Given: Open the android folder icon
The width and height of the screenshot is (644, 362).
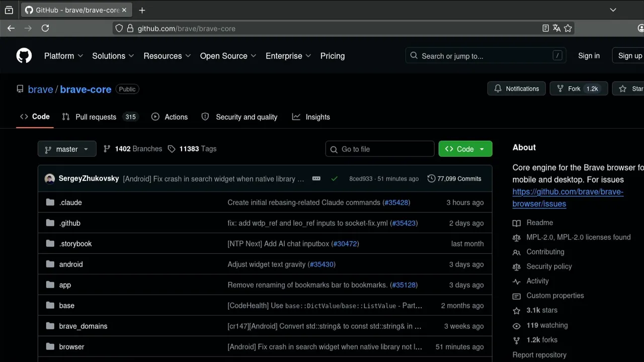Looking at the screenshot, I should 50,264.
